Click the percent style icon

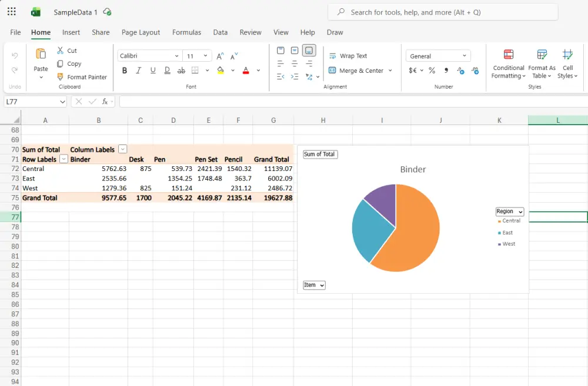point(432,71)
